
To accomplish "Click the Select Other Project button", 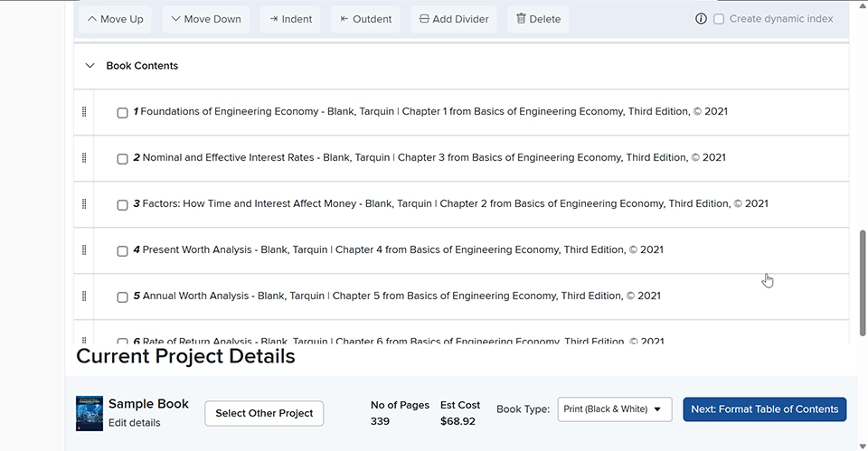I will coord(264,413).
